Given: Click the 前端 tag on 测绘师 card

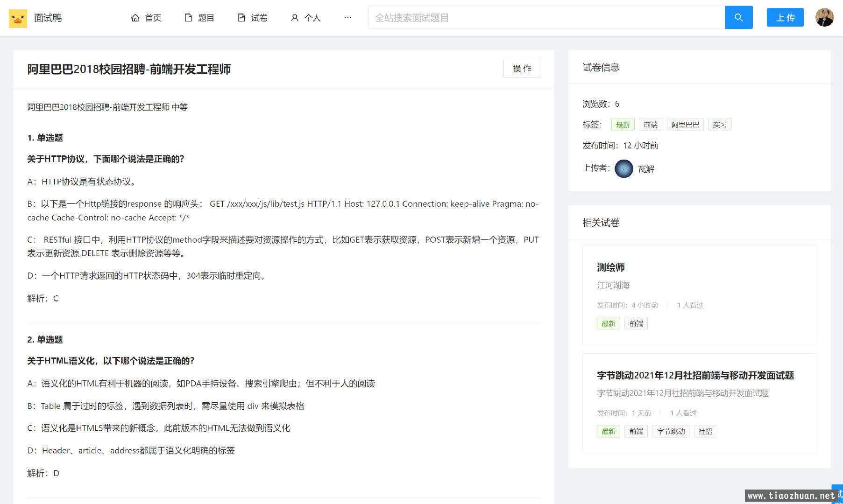Looking at the screenshot, I should (x=636, y=323).
